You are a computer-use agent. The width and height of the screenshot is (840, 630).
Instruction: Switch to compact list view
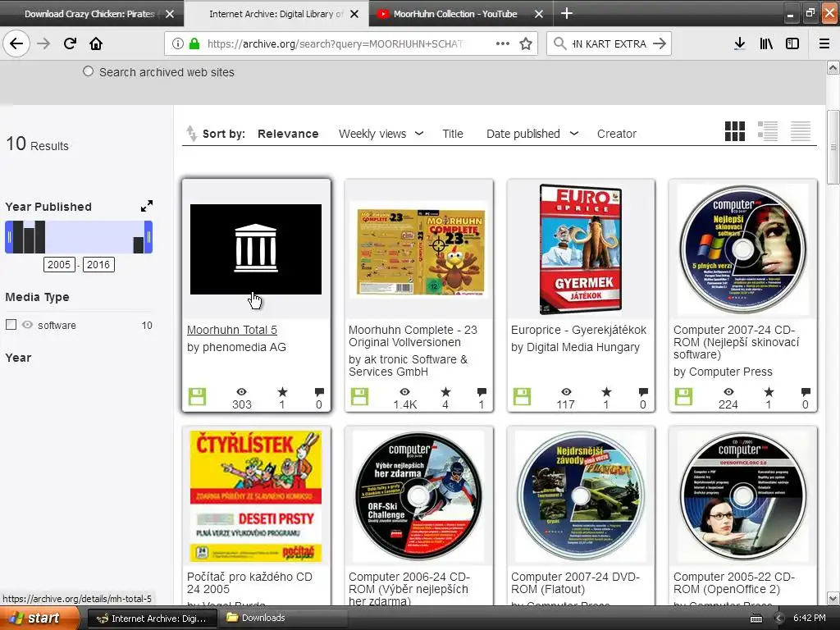pos(801,130)
